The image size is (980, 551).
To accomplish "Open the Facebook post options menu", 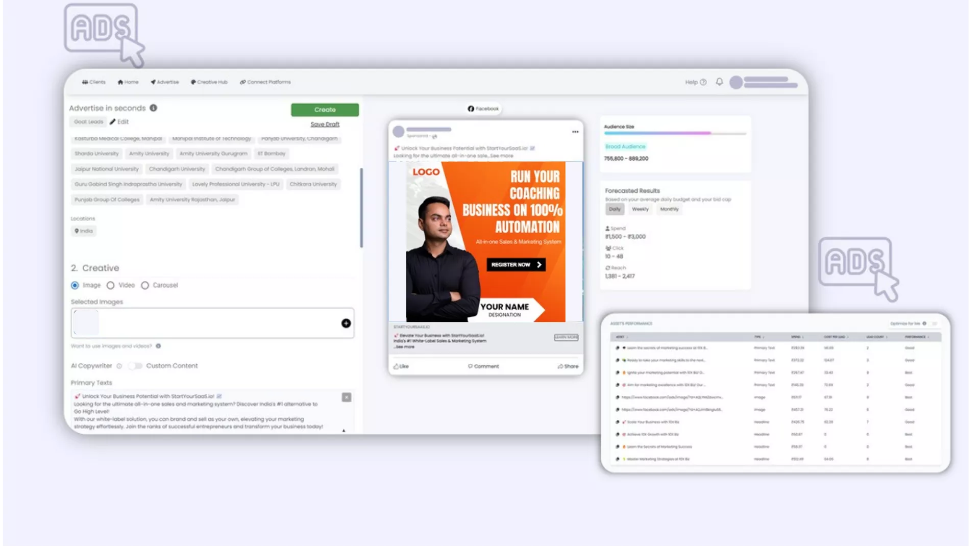I will [x=575, y=132].
